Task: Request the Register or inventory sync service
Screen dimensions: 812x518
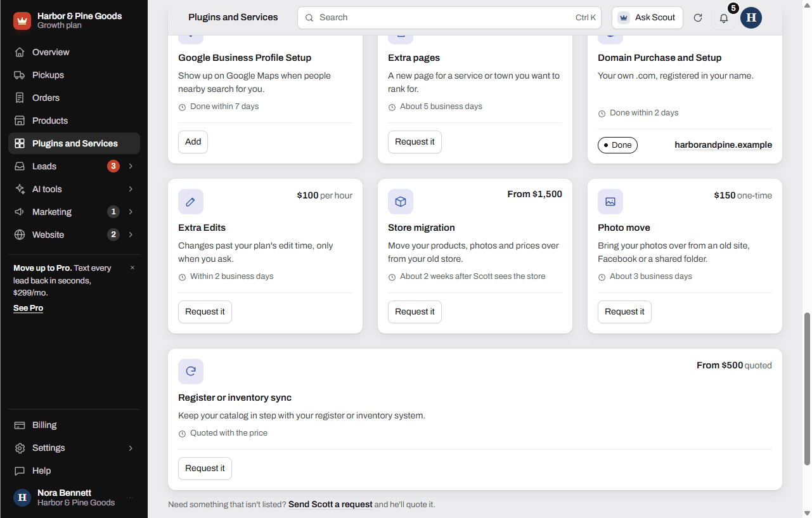Action: (205, 469)
